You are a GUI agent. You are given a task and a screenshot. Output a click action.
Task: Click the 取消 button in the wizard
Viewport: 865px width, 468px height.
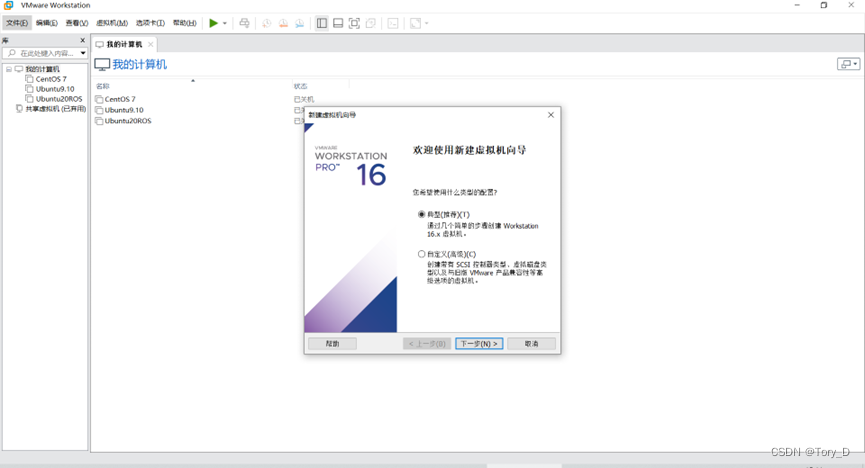[x=531, y=343]
